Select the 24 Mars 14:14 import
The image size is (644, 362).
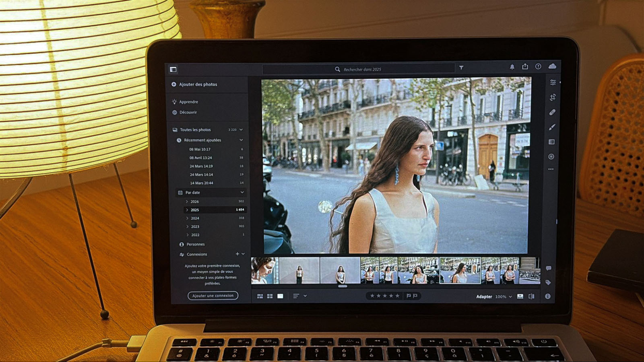[x=217, y=175]
